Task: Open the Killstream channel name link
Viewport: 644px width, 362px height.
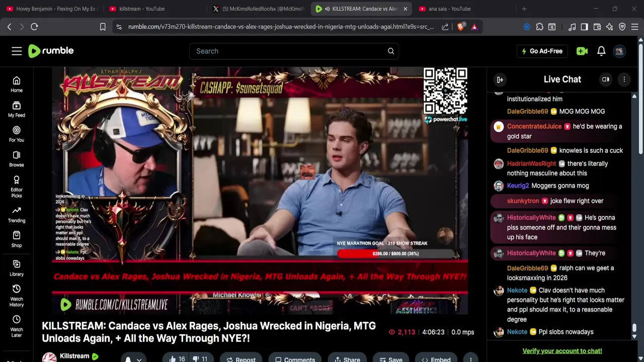Action: 74,356
